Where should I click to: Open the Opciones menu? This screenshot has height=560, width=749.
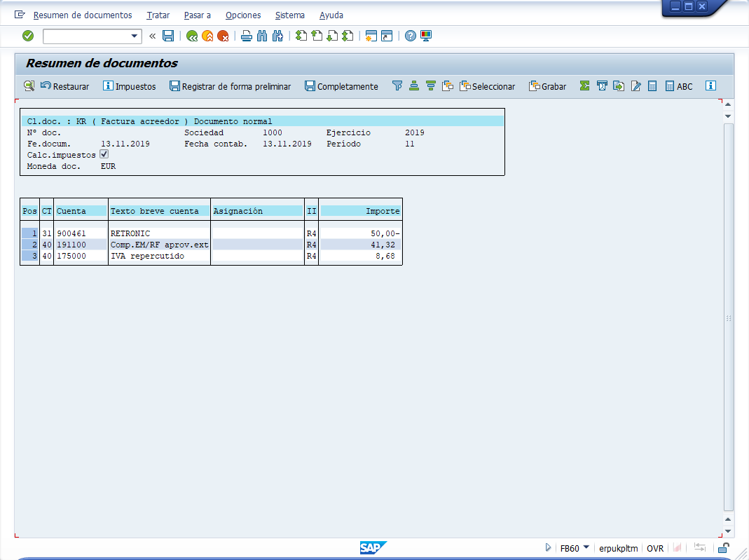243,15
